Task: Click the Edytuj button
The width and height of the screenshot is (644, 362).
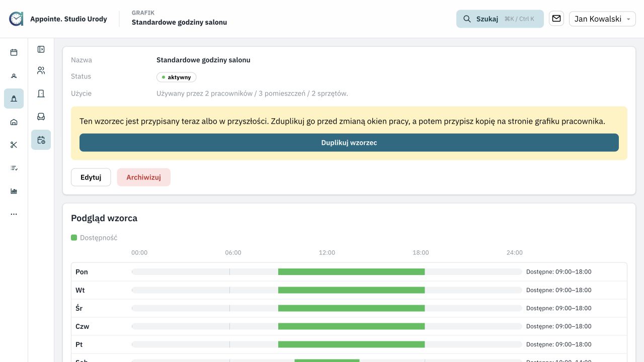Action: click(91, 177)
